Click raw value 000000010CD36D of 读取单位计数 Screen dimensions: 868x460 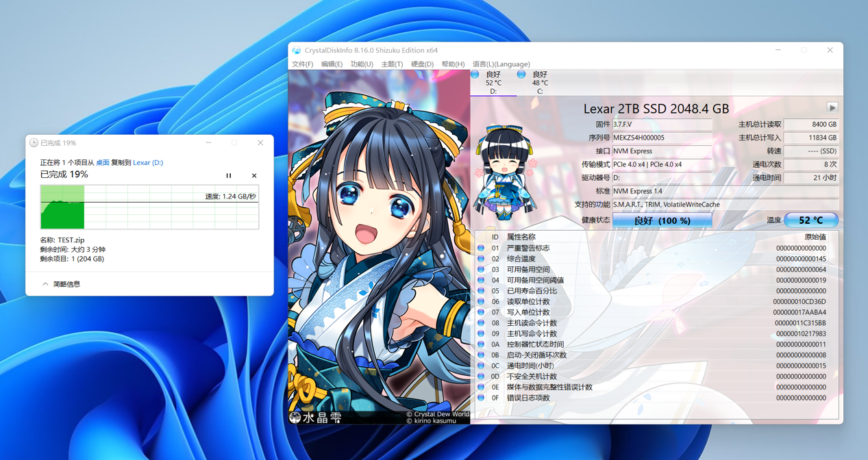tap(799, 302)
